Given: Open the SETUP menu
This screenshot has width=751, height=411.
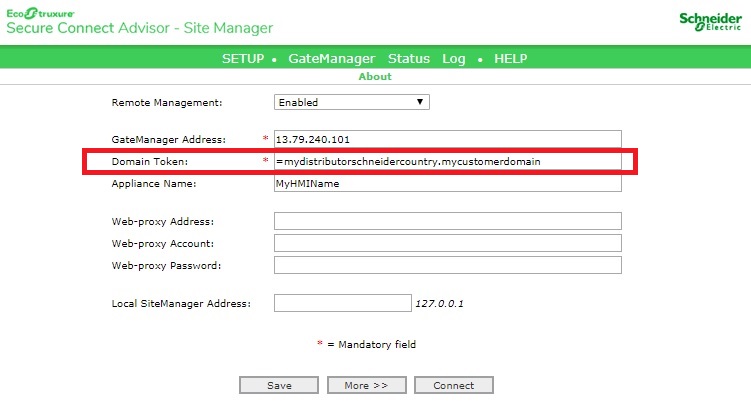Looking at the screenshot, I should point(243,58).
